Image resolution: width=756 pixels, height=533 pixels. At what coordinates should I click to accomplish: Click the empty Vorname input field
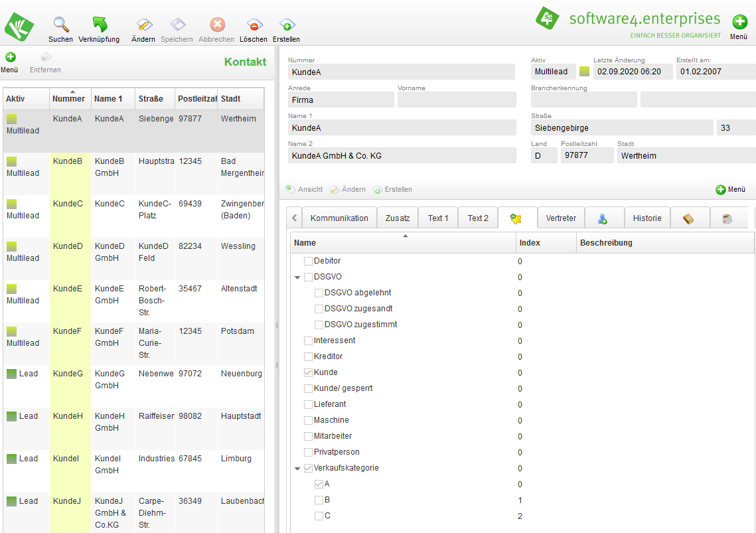[x=457, y=100]
